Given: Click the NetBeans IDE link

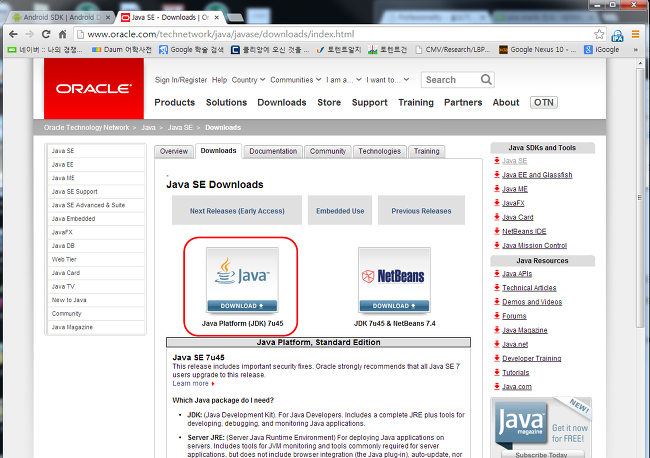Looking at the screenshot, I should pyautogui.click(x=524, y=231).
